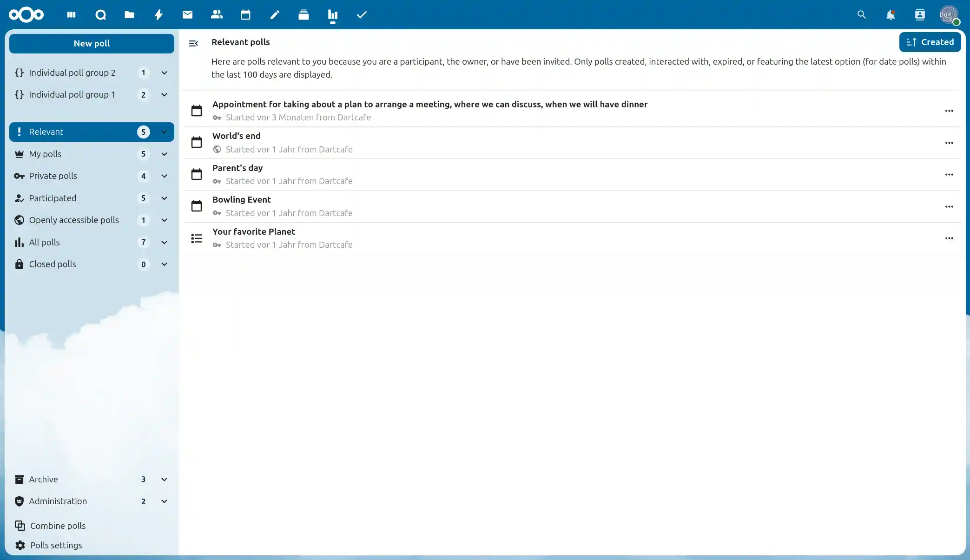Open the Activity app lightning icon

(158, 14)
